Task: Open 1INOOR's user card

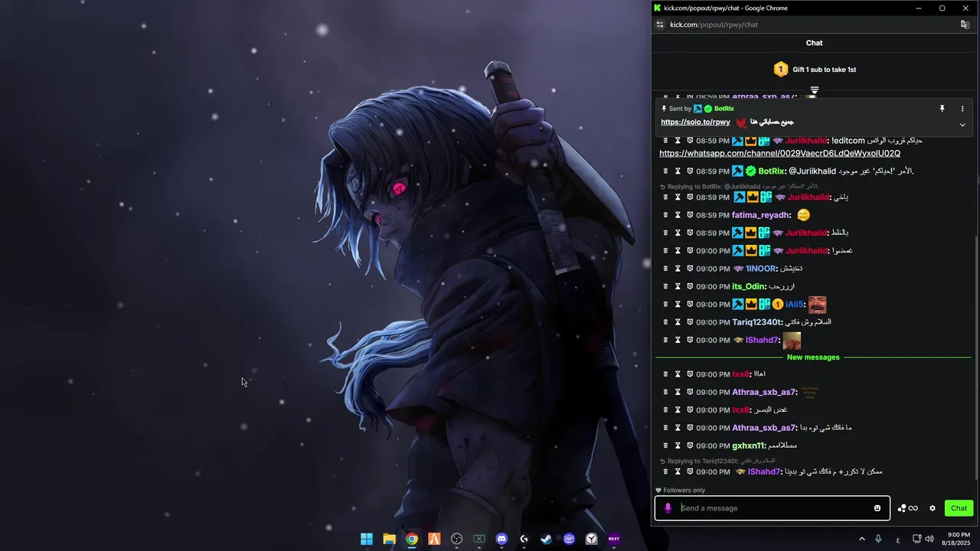Action: point(761,269)
